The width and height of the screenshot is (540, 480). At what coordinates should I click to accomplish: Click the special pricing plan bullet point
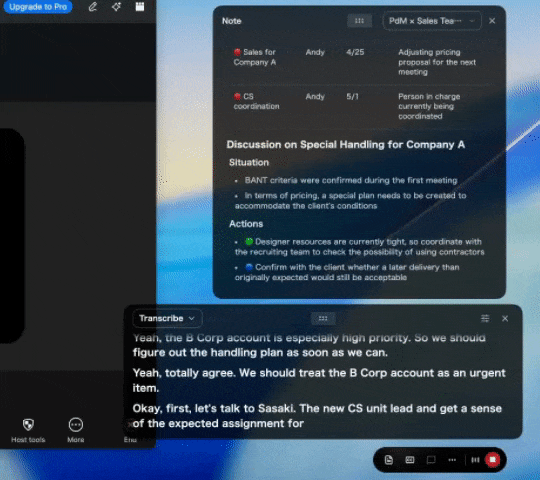351,201
